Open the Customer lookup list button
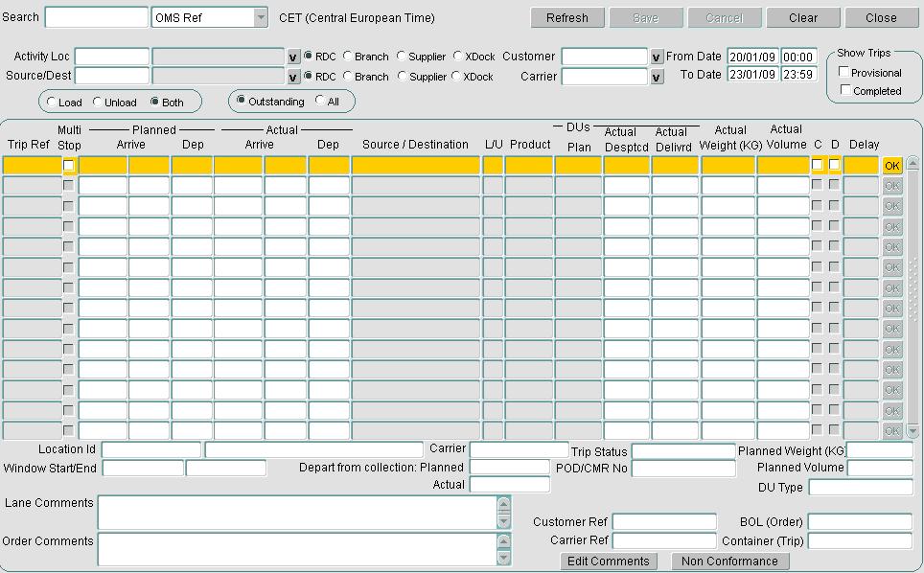The image size is (924, 573). coord(657,57)
